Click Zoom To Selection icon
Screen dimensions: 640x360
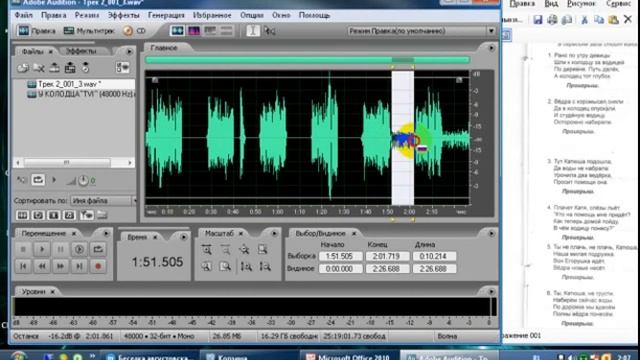262,249
